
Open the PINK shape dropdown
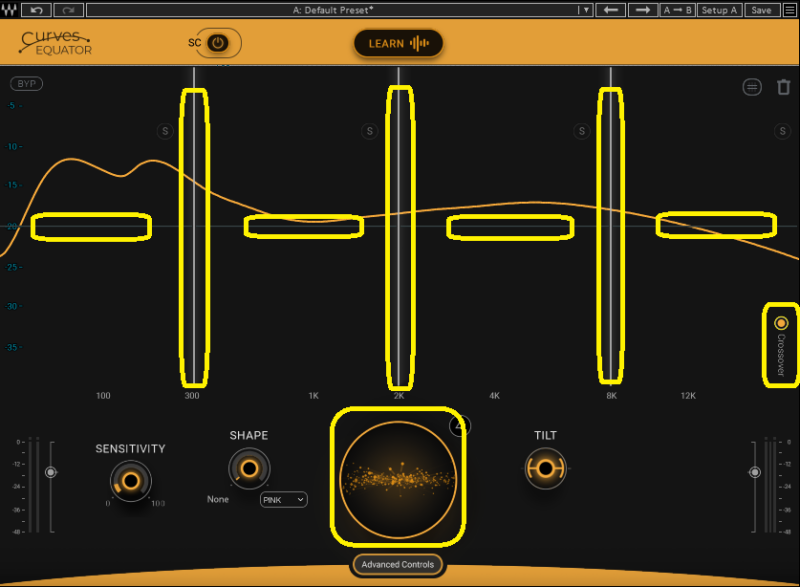pyautogui.click(x=283, y=499)
